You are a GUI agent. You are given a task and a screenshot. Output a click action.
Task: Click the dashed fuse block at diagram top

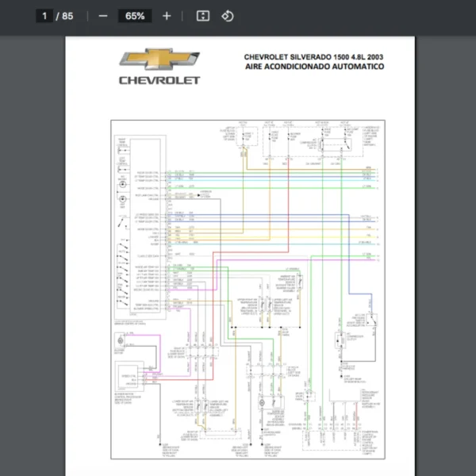tap(301, 136)
